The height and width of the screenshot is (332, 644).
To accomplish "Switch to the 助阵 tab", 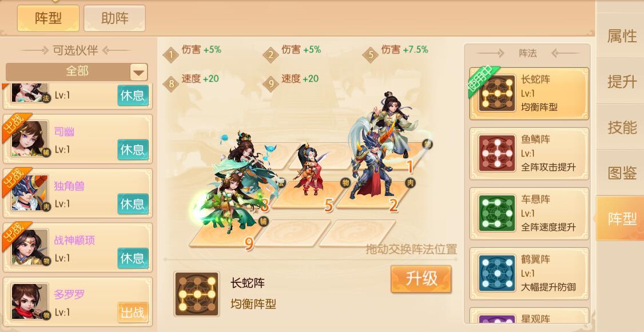I will click(114, 18).
